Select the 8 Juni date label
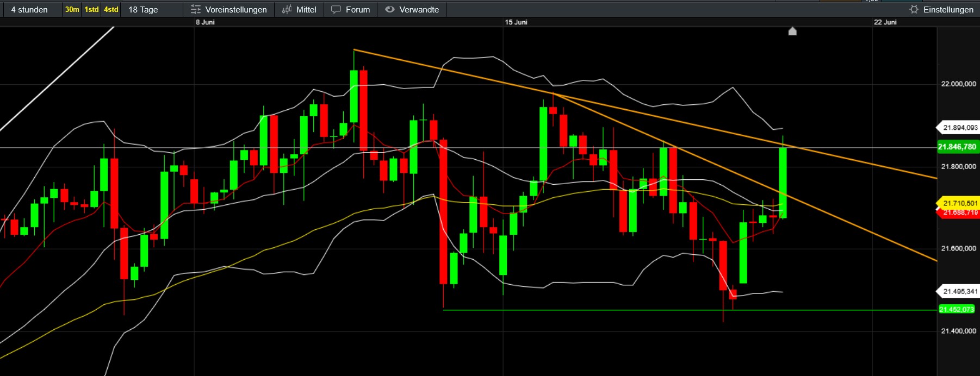 pos(205,22)
